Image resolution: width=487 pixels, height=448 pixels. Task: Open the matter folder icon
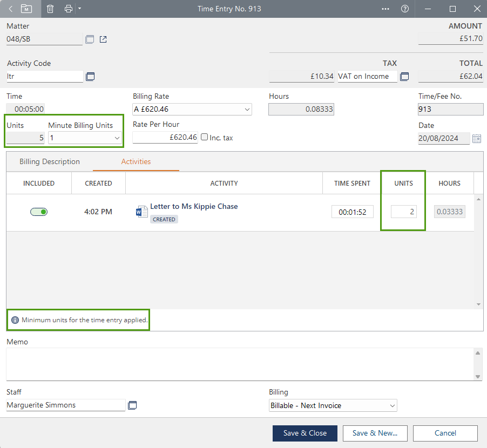26,9
